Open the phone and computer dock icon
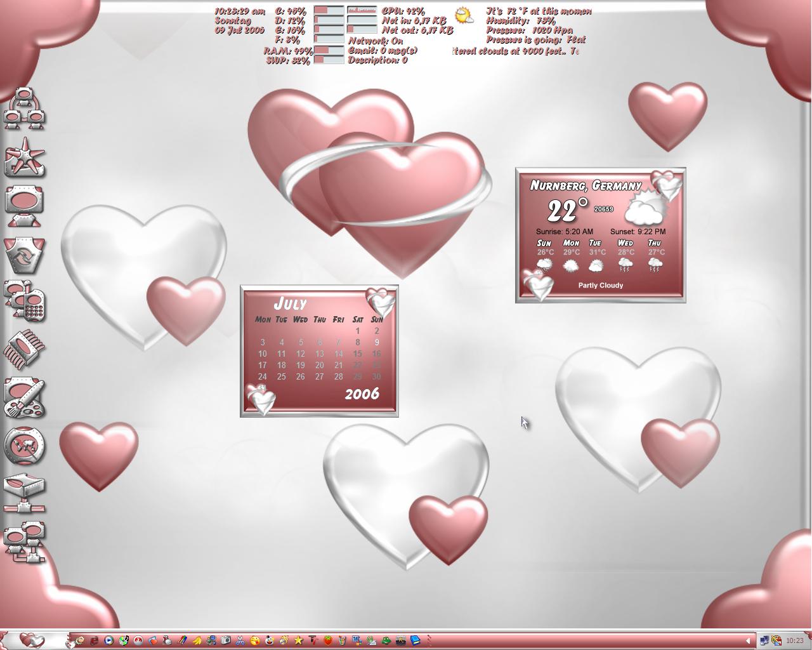 (24, 300)
